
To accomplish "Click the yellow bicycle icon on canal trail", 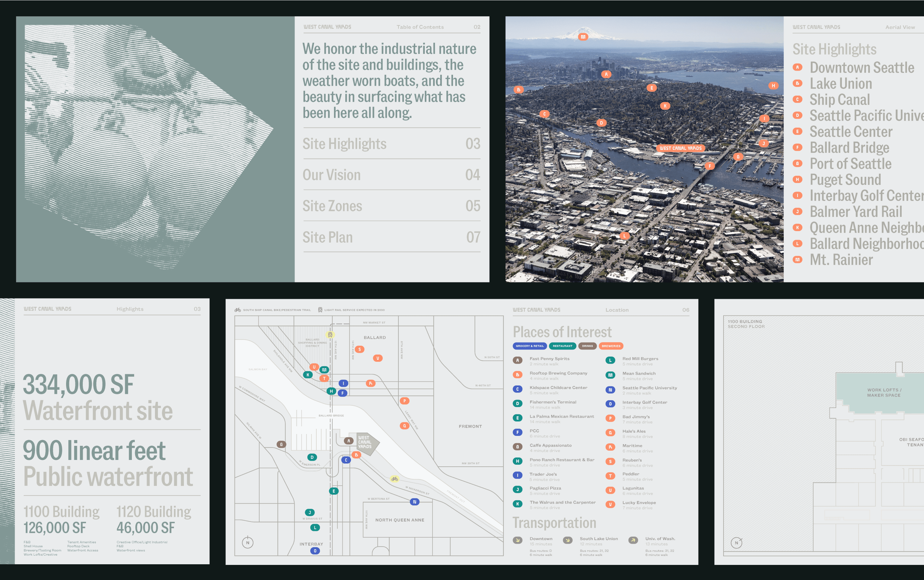I will (x=395, y=479).
